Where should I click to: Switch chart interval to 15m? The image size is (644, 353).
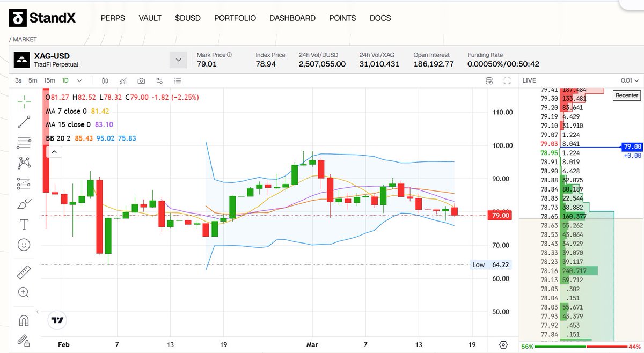(49, 81)
